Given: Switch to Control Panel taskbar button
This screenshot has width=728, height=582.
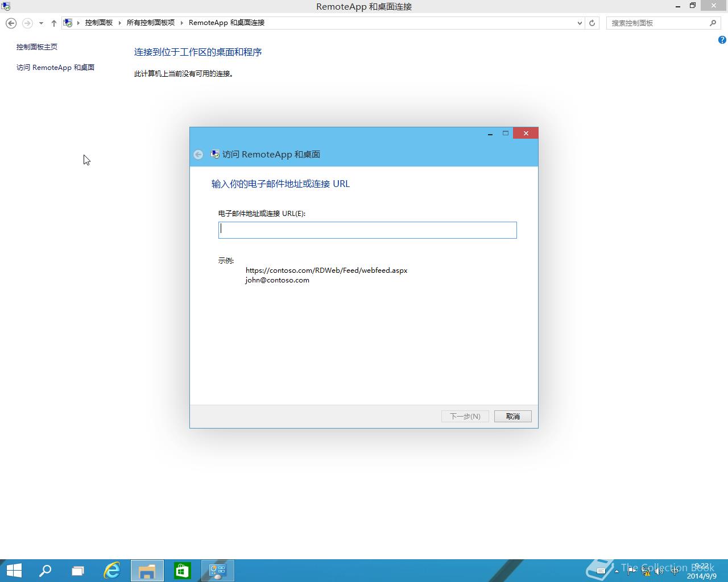Looking at the screenshot, I should pyautogui.click(x=218, y=571).
